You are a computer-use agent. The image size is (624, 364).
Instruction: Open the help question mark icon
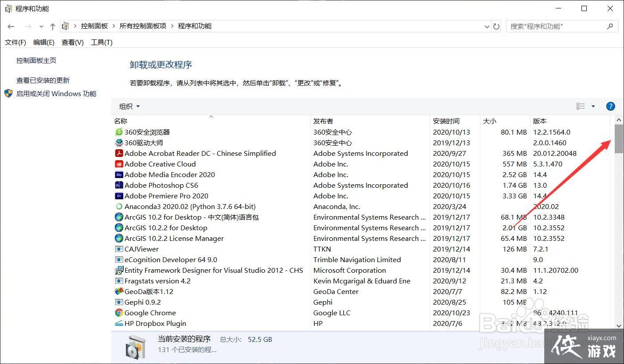point(610,106)
